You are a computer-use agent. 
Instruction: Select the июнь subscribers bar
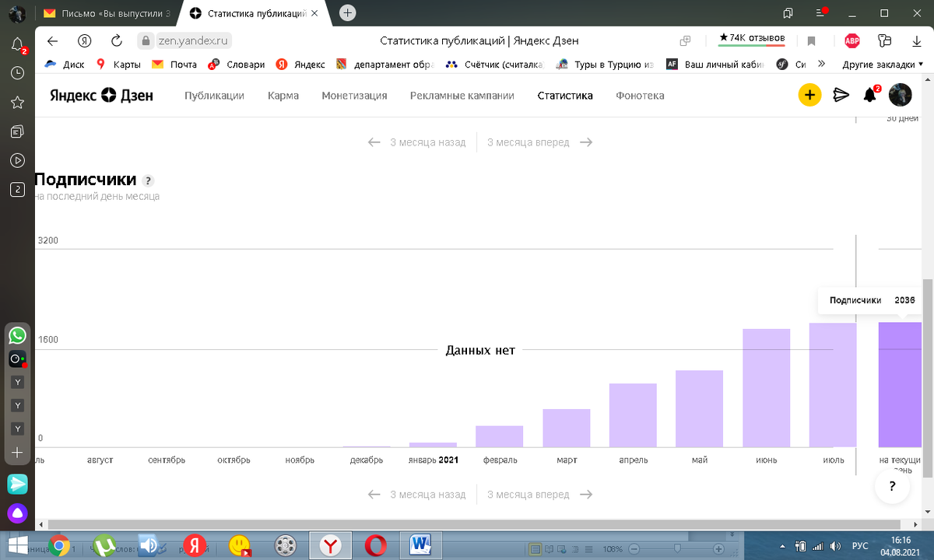(767, 388)
